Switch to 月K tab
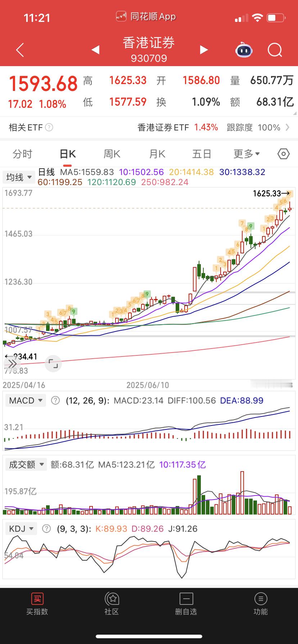The image size is (298, 644). pyautogui.click(x=157, y=154)
